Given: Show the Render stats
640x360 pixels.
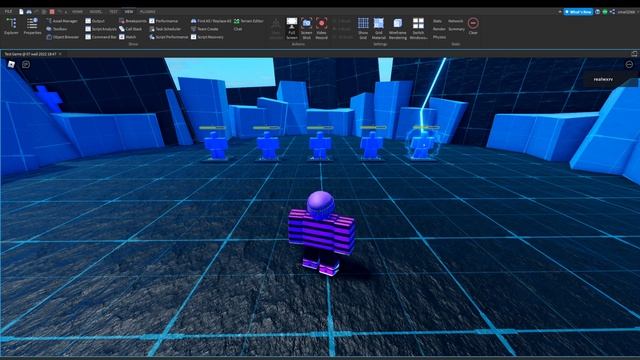Looking at the screenshot, I should tap(439, 29).
